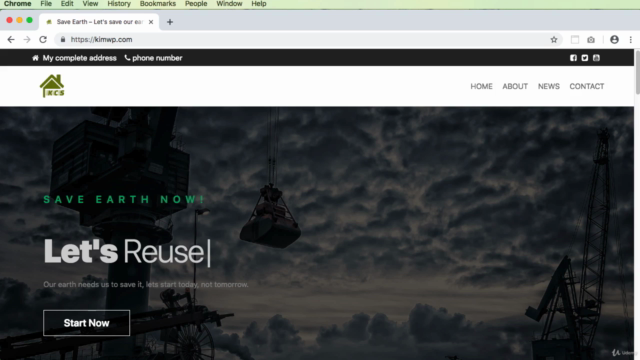Viewport: 640px width, 360px height.
Task: Click the camera extension icon in the toolbar
Action: click(591, 40)
